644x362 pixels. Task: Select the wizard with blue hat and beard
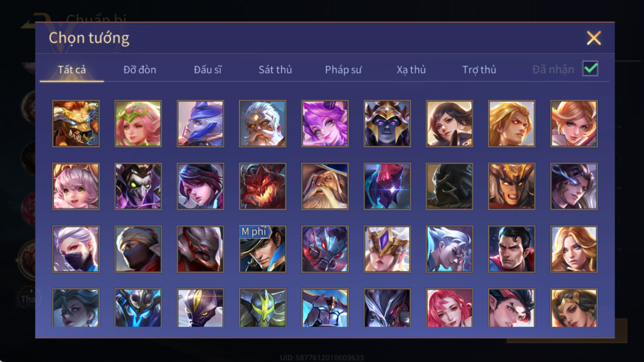[x=325, y=187]
